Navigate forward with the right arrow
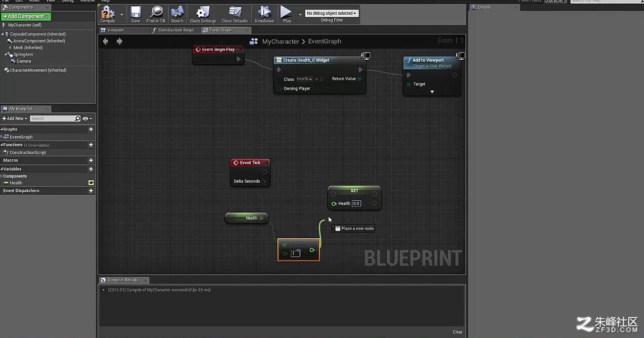Screen dimensions: 644x338 coord(119,41)
